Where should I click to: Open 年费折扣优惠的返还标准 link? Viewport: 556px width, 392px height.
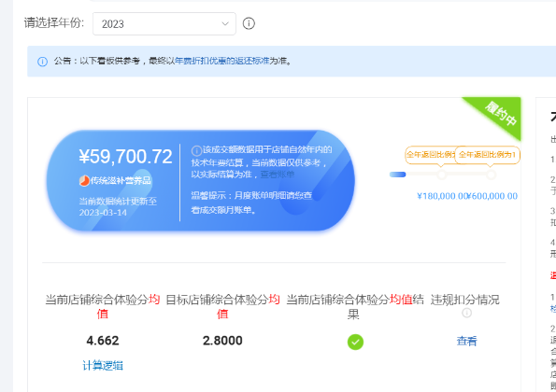click(222, 61)
